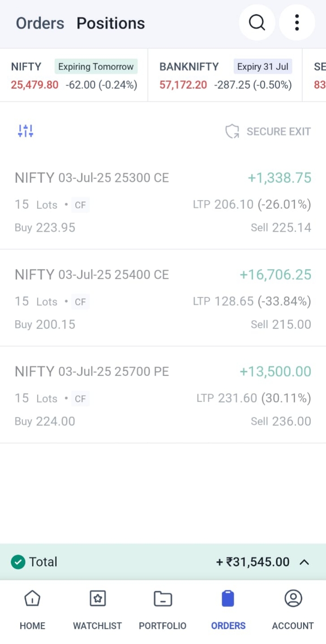Switch to the Orders tab at top
This screenshot has height=644, width=326.
click(x=40, y=23)
